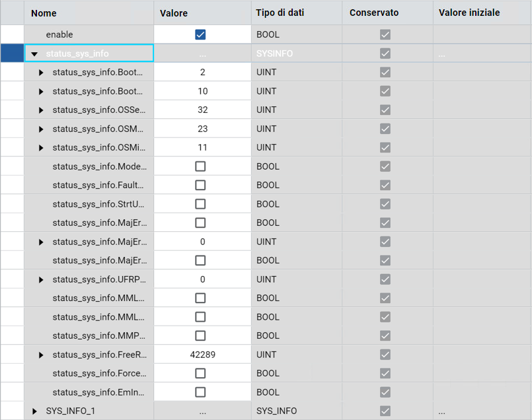Sort by the Tipo di dati column header
532x420 pixels.
pyautogui.click(x=280, y=13)
